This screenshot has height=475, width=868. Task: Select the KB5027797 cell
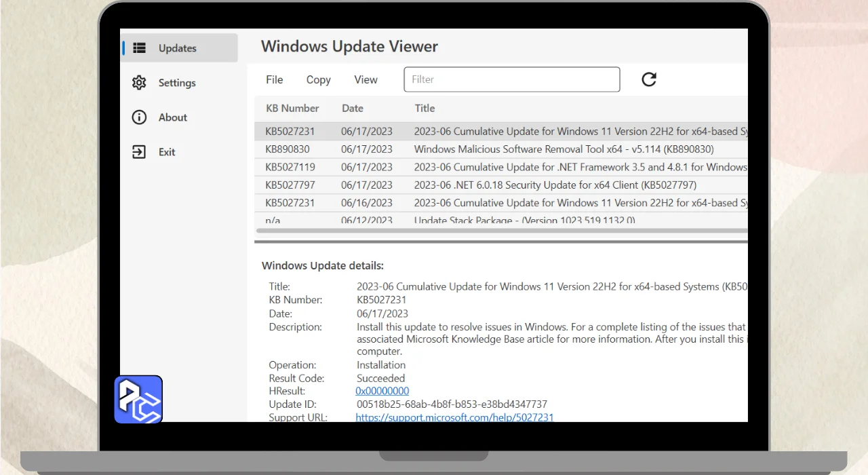(290, 185)
